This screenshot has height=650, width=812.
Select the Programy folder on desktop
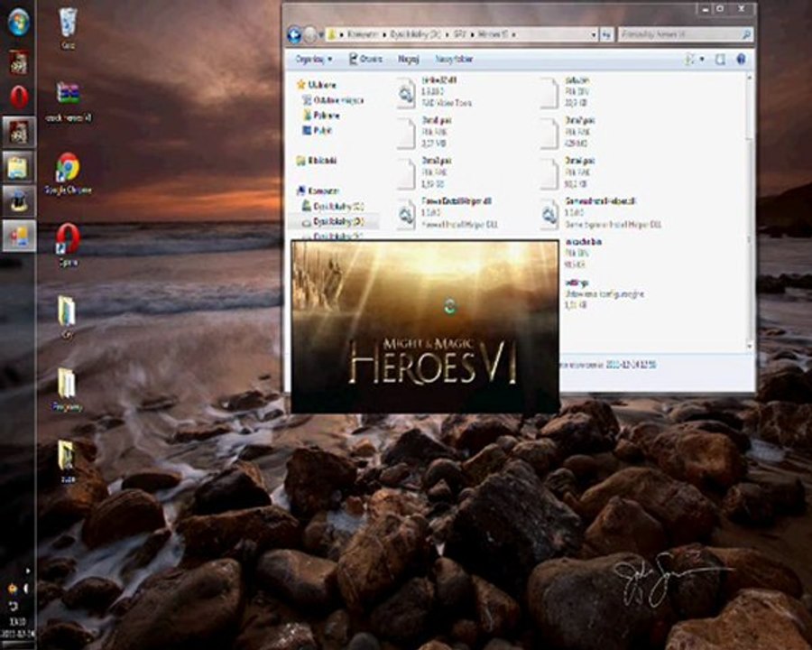click(x=67, y=389)
